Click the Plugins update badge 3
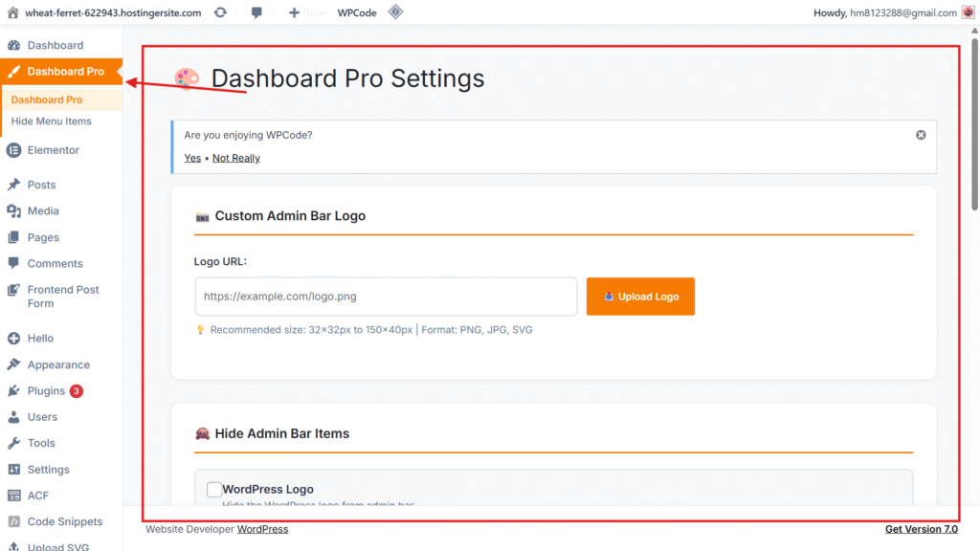The width and height of the screenshot is (980, 551). tap(77, 391)
